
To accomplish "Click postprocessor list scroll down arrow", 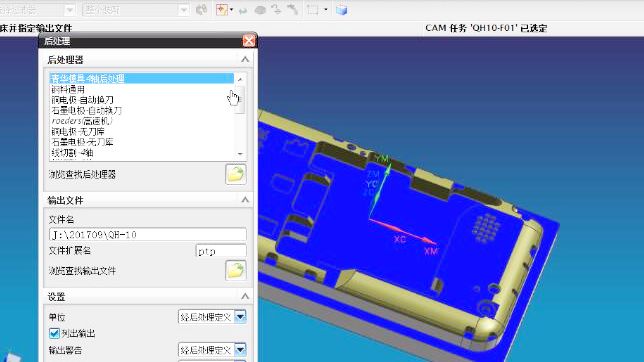I will coord(241,154).
